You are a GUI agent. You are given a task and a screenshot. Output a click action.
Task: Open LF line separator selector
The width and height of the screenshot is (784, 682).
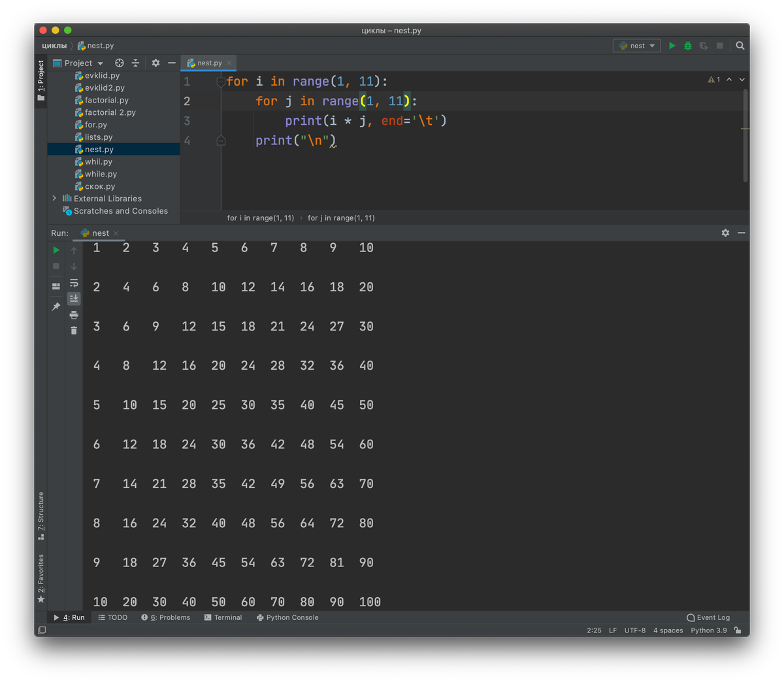click(613, 630)
